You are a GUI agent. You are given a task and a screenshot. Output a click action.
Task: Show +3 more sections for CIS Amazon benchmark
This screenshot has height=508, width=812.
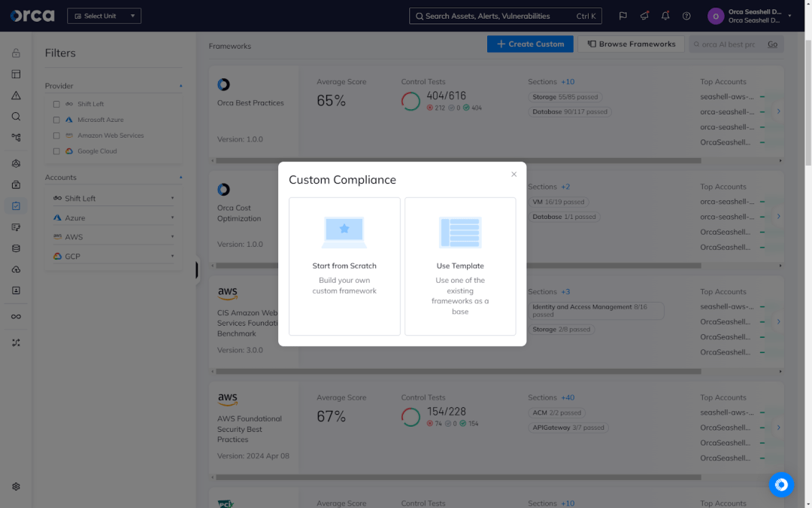(x=565, y=292)
